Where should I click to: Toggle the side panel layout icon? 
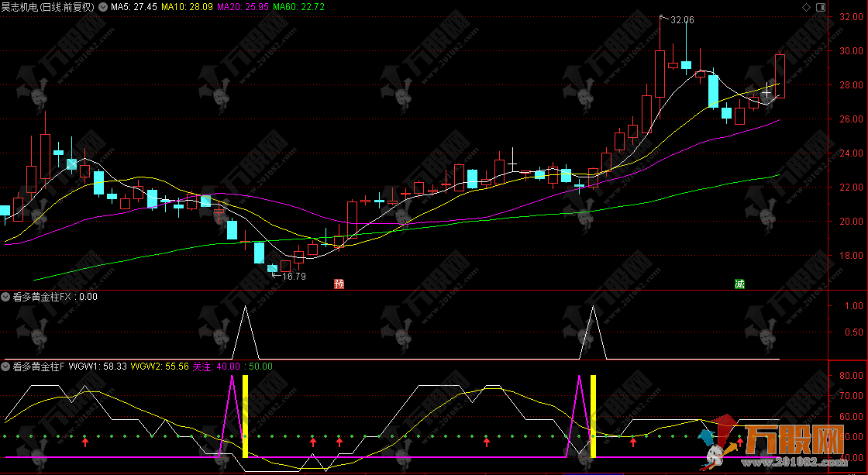point(821,7)
